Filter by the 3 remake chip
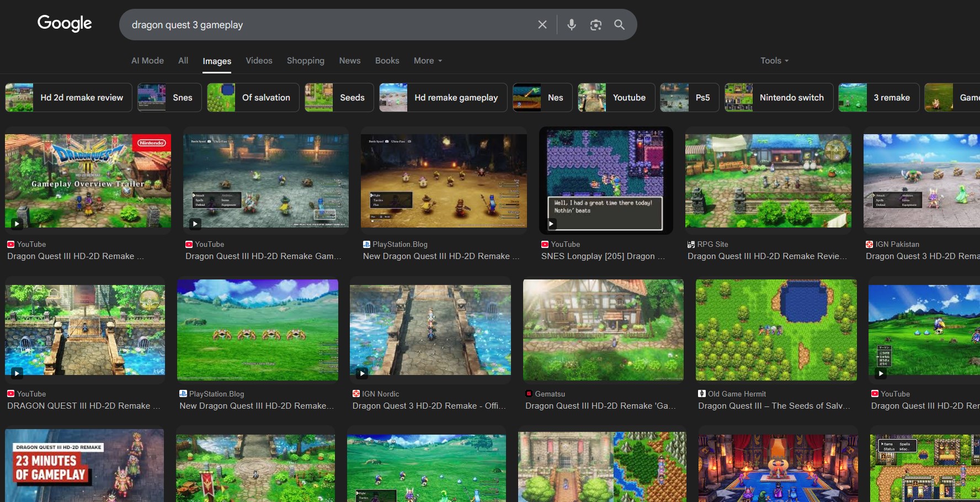The image size is (980, 502). tap(879, 98)
